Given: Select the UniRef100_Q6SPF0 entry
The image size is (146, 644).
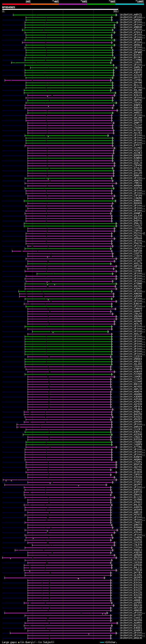Looking at the screenshot, I should pos(131,485).
